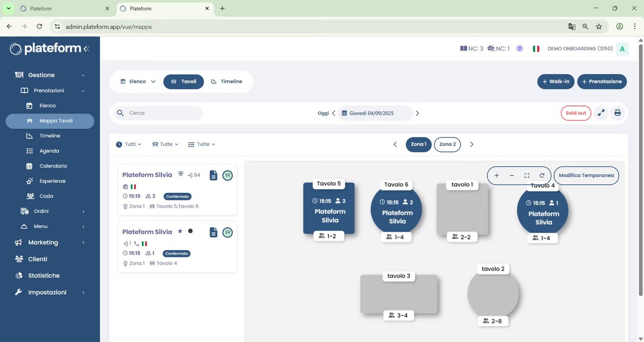Click the Walk-in button
Screen dimensions: 644x342
tap(556, 82)
